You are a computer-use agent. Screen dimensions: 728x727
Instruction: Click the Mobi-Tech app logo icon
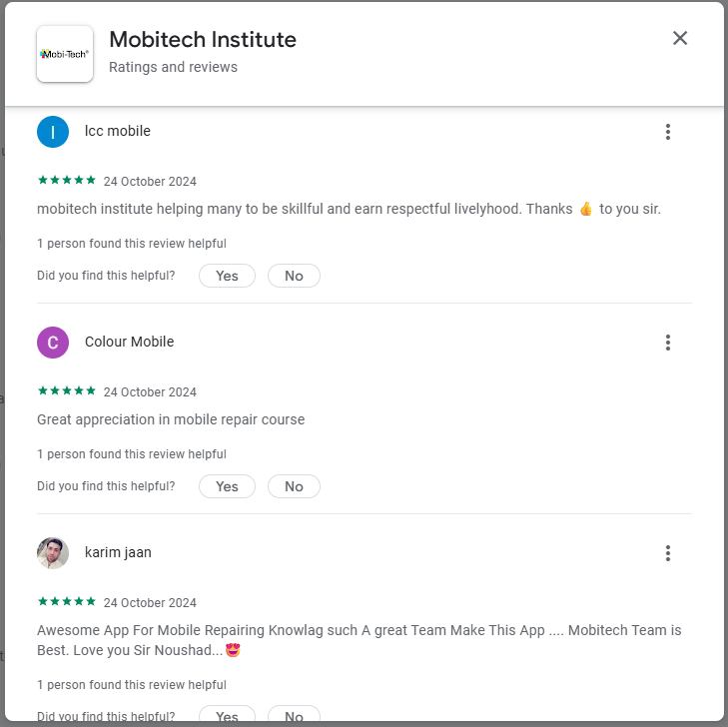(x=65, y=54)
